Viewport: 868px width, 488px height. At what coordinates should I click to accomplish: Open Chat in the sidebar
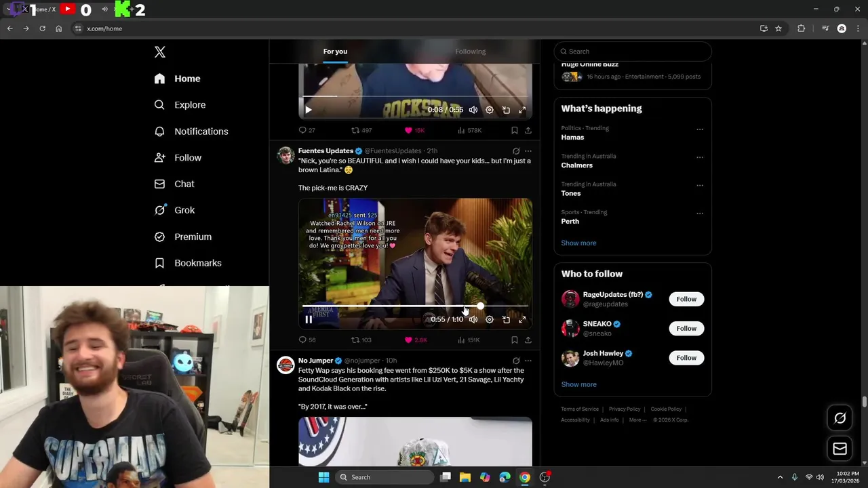(x=174, y=184)
